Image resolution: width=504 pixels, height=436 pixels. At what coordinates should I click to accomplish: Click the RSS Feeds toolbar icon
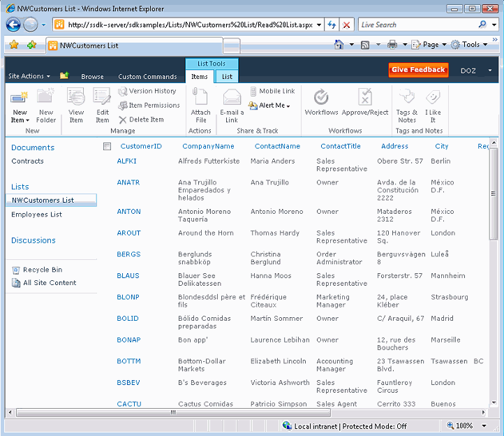[365, 45]
